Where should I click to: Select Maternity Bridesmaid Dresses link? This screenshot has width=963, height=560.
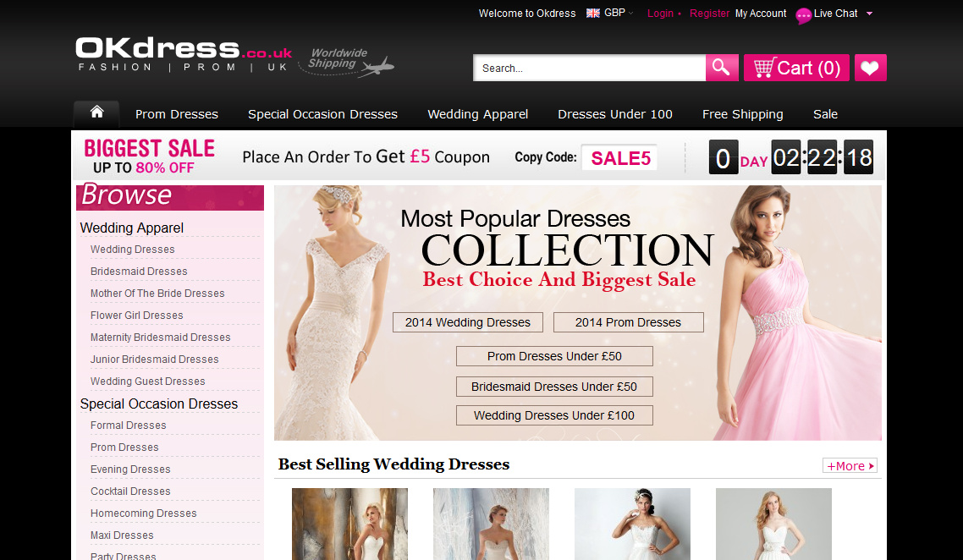tap(160, 338)
